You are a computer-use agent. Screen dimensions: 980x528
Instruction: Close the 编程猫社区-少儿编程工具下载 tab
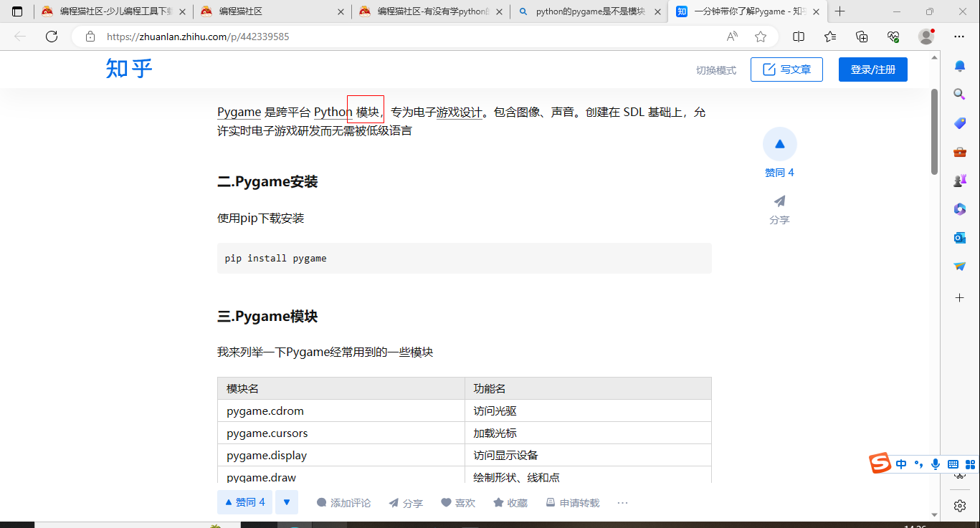point(182,11)
